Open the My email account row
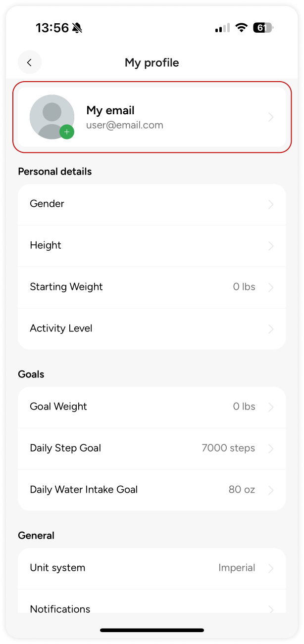The image size is (304, 644). 152,117
